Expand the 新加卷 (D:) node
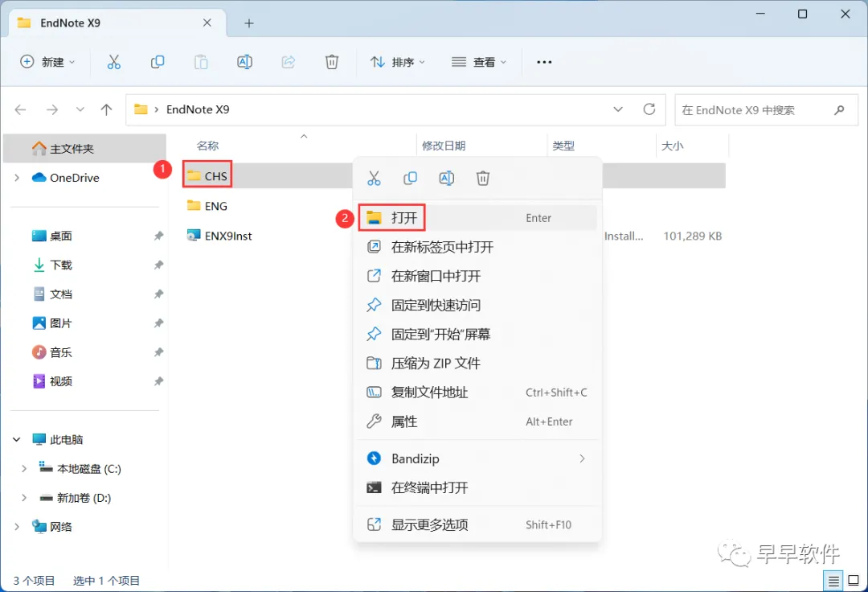Viewport: 868px width, 592px height. [24, 498]
